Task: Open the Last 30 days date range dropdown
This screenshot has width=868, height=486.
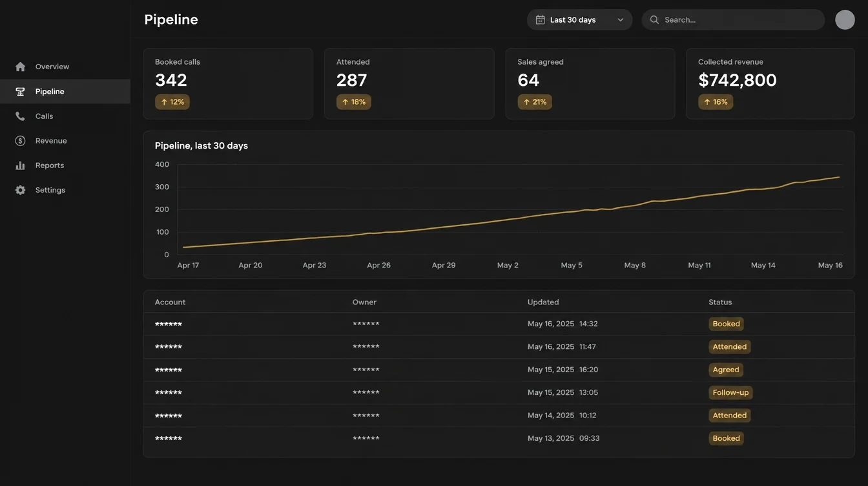Action: pos(579,20)
